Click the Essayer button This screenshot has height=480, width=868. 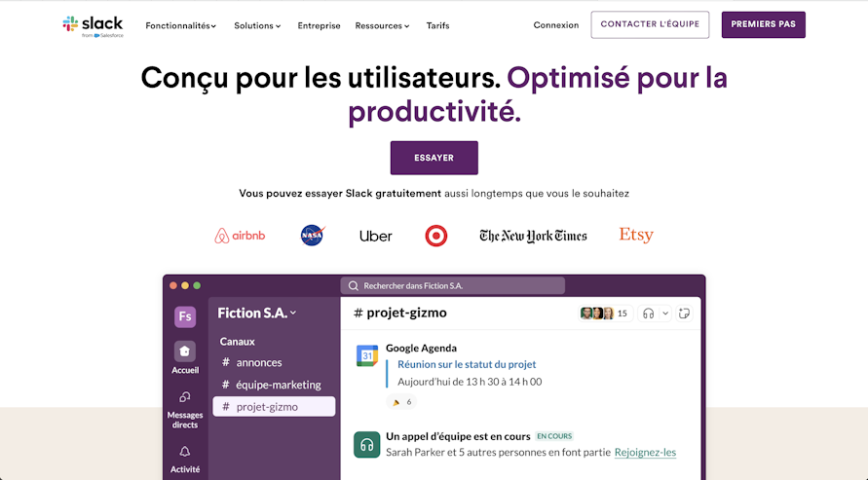434,158
